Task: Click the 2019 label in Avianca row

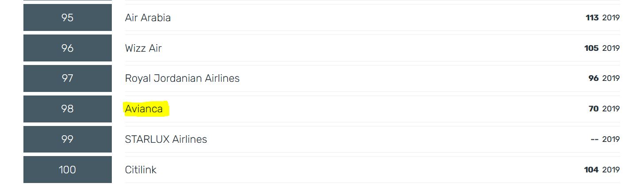Action: point(611,109)
